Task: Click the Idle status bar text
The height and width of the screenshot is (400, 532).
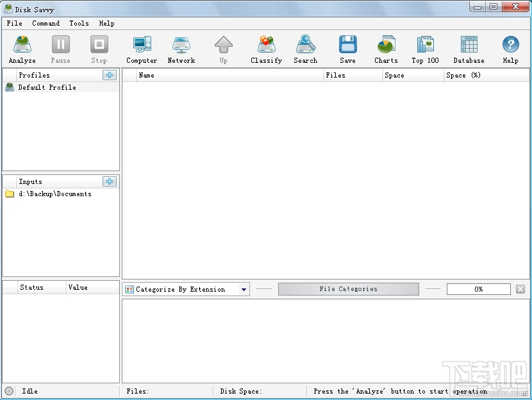Action: pos(30,391)
